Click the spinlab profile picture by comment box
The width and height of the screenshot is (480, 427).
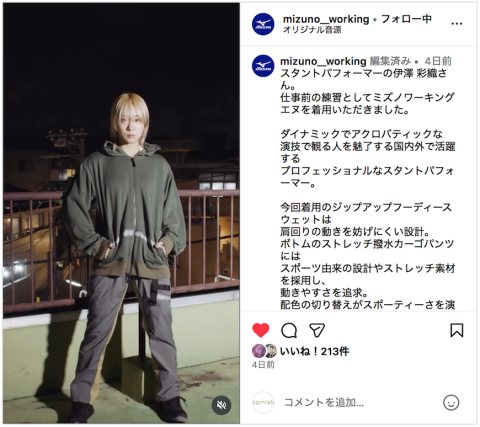tap(263, 403)
